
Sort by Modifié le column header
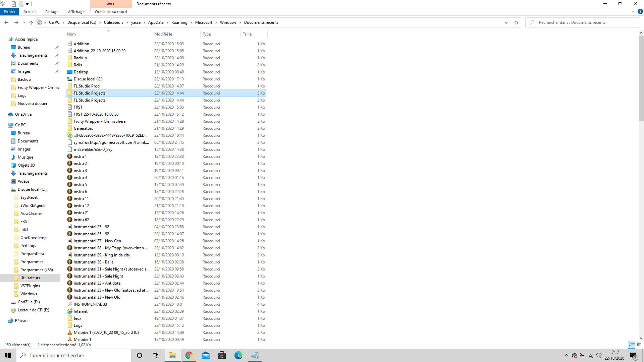176,34
